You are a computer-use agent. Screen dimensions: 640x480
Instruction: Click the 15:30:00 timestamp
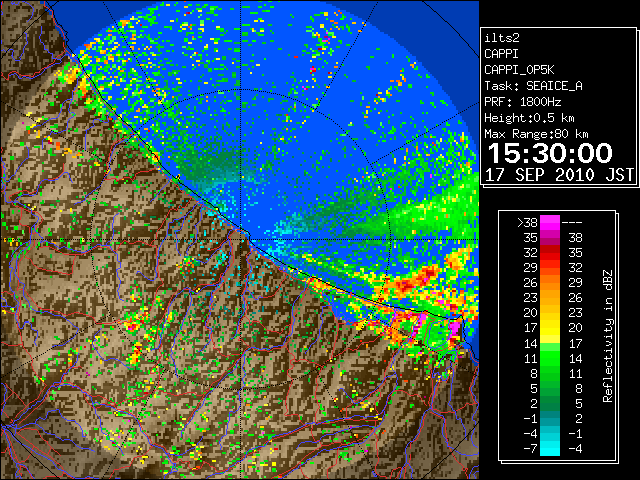click(550, 153)
